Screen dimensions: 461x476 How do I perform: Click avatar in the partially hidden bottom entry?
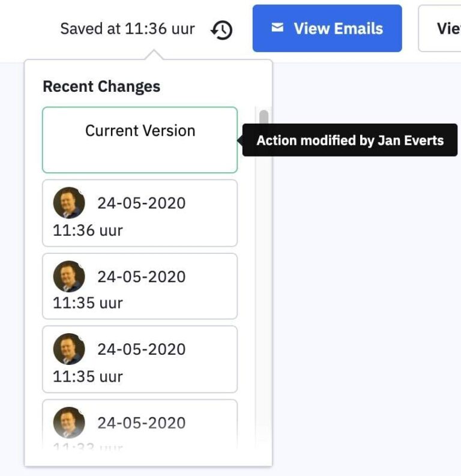(x=69, y=422)
